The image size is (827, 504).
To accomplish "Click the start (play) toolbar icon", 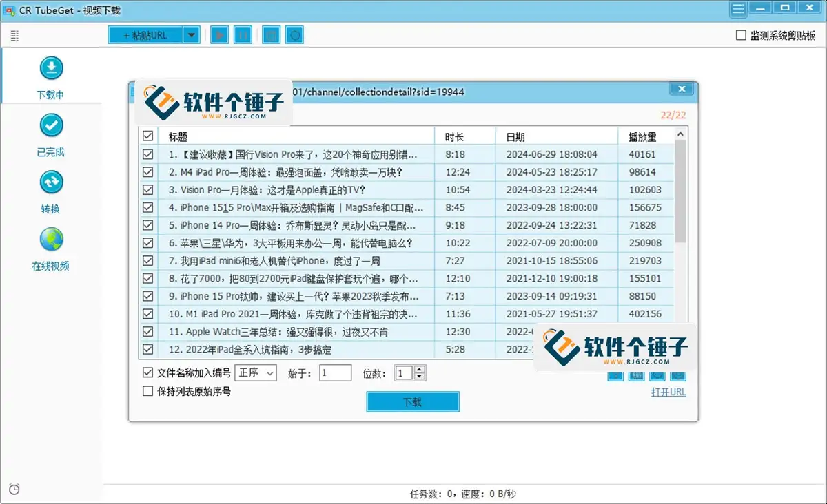I will (x=219, y=35).
